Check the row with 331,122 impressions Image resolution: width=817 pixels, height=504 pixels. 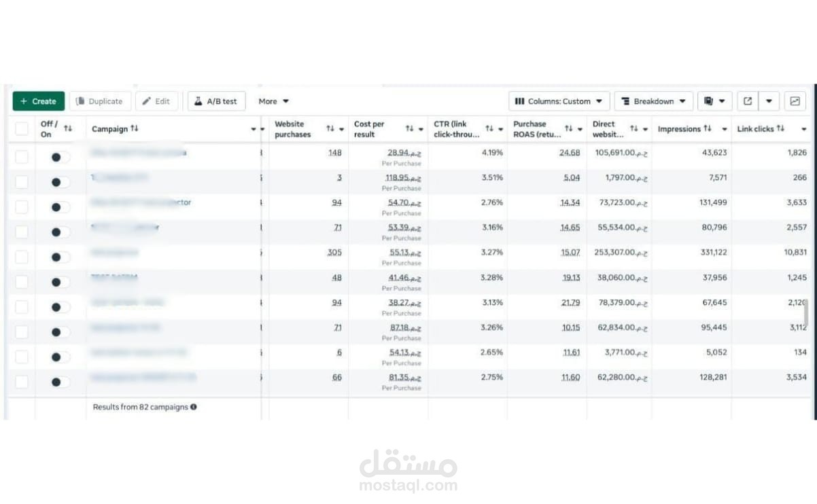tap(22, 257)
